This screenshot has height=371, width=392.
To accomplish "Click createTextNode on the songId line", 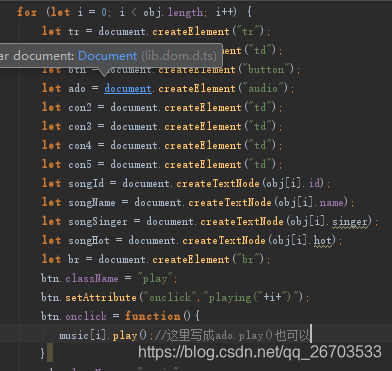I will pyautogui.click(x=218, y=183).
